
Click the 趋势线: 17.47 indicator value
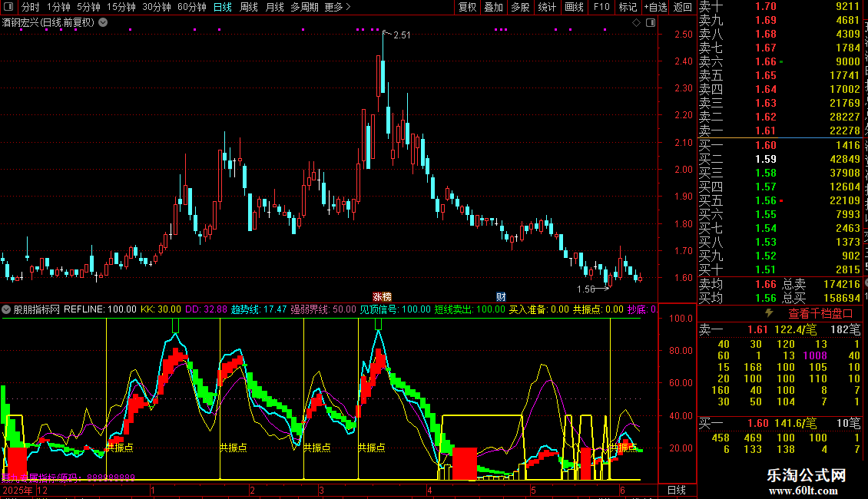[x=259, y=310]
